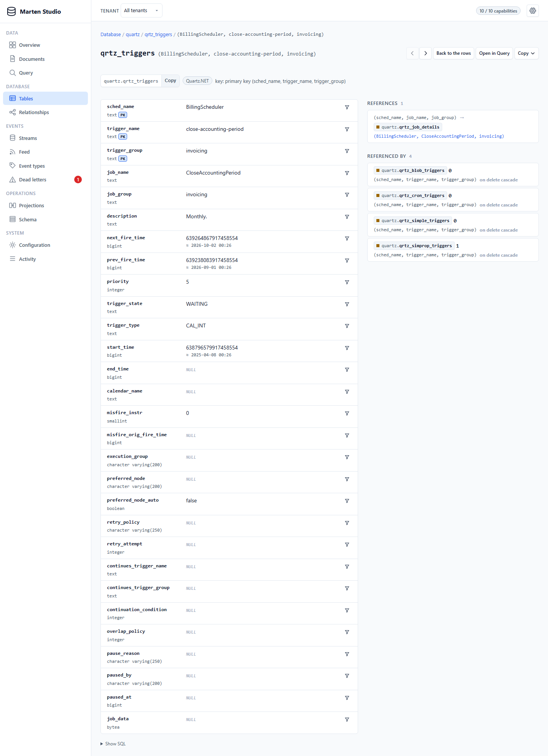Filter by trigger_name value
Screen dimensions: 548x756
click(x=347, y=129)
